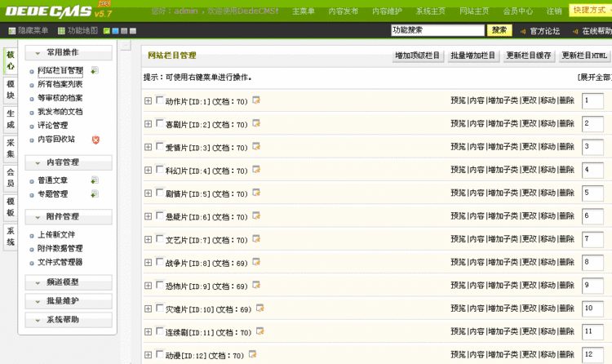Expand the 系统帮助 menu section
This screenshot has height=364, width=612.
(x=69, y=319)
